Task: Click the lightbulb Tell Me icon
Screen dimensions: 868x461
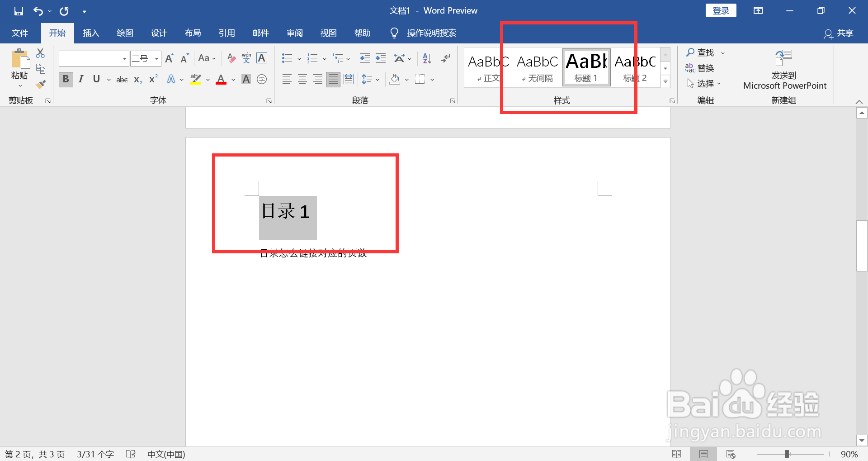Action: [x=394, y=33]
